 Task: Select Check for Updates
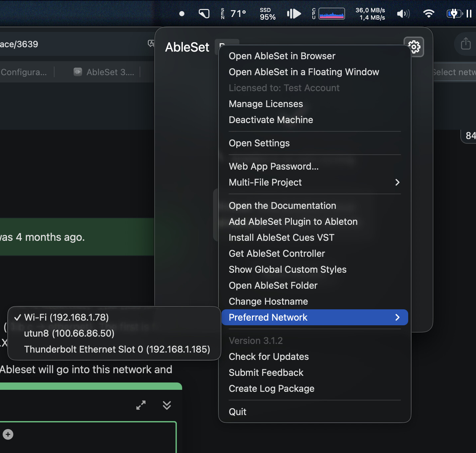315,357
